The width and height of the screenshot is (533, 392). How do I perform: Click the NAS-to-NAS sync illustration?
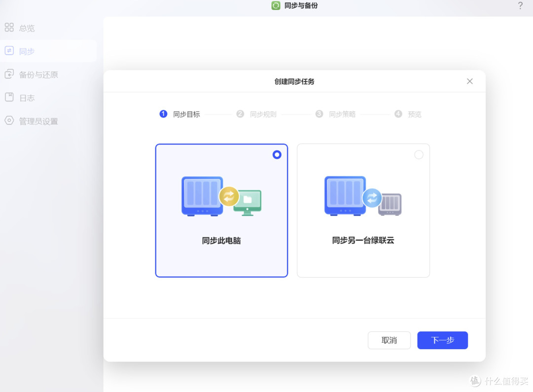[x=363, y=196]
